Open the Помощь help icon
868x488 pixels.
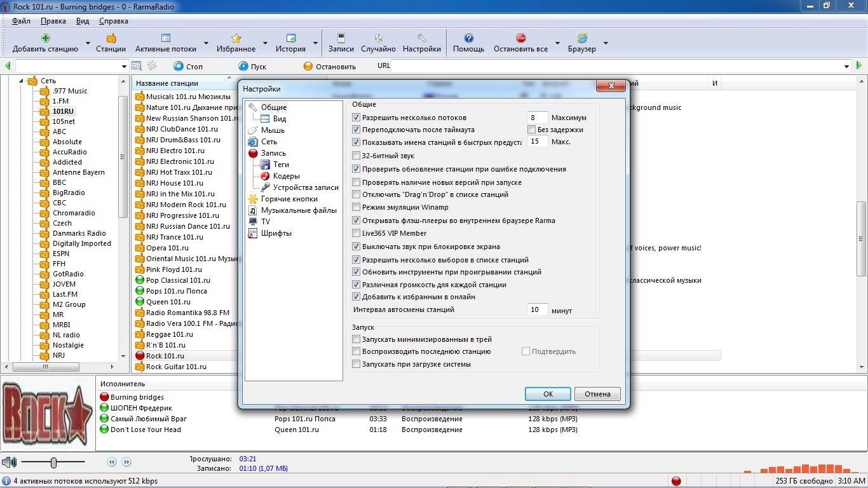tap(468, 38)
